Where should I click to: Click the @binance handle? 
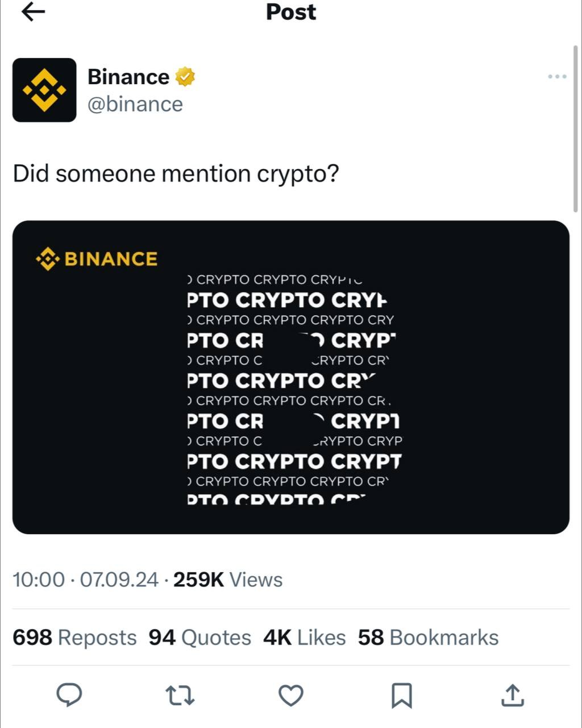[x=135, y=104]
